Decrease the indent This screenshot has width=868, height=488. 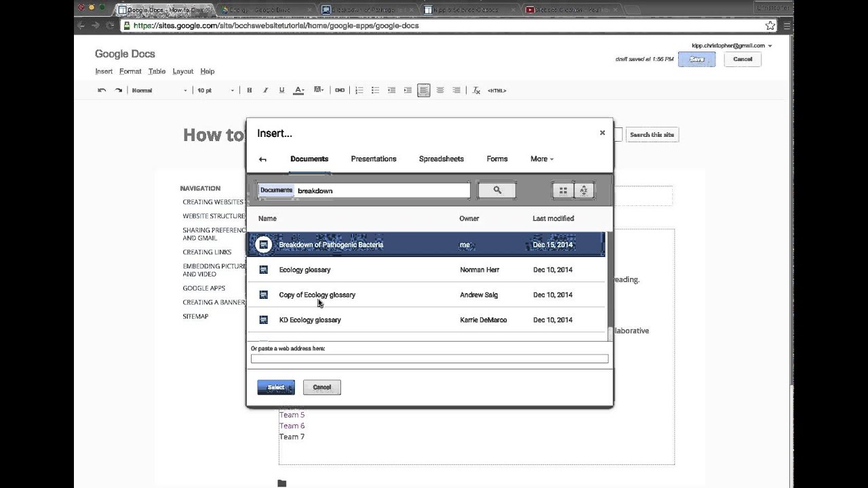(x=391, y=90)
